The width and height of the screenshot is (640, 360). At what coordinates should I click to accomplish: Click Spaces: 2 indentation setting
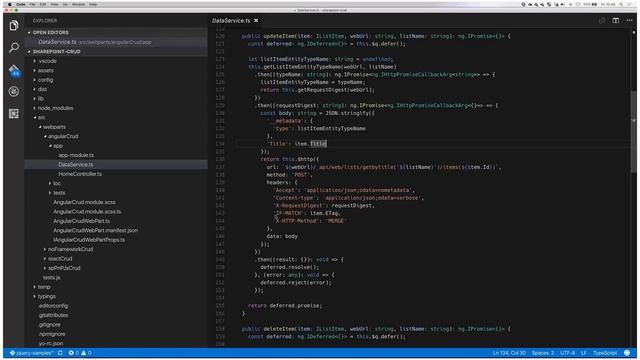point(543,353)
